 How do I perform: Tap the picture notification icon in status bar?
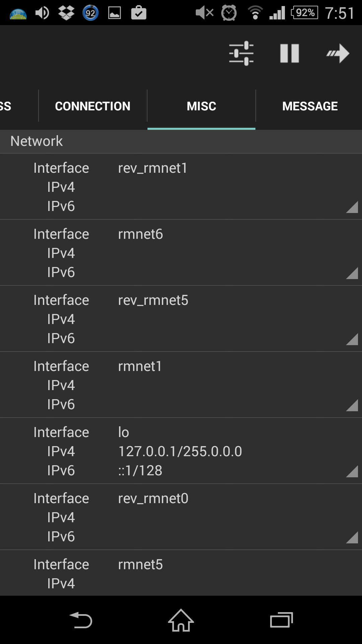115,13
